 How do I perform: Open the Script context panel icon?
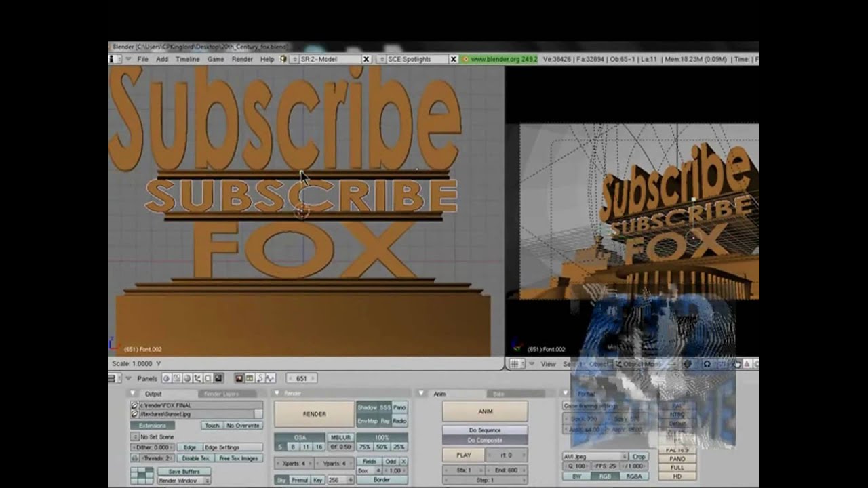pos(176,378)
